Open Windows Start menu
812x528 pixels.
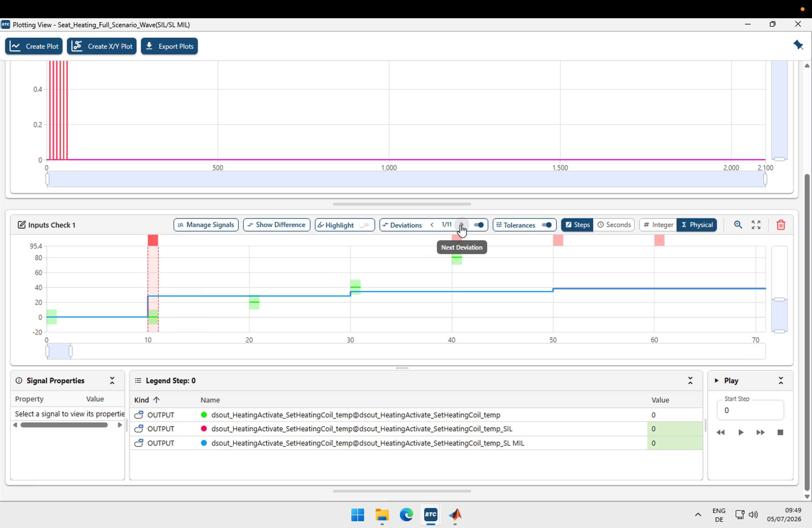tap(358, 515)
